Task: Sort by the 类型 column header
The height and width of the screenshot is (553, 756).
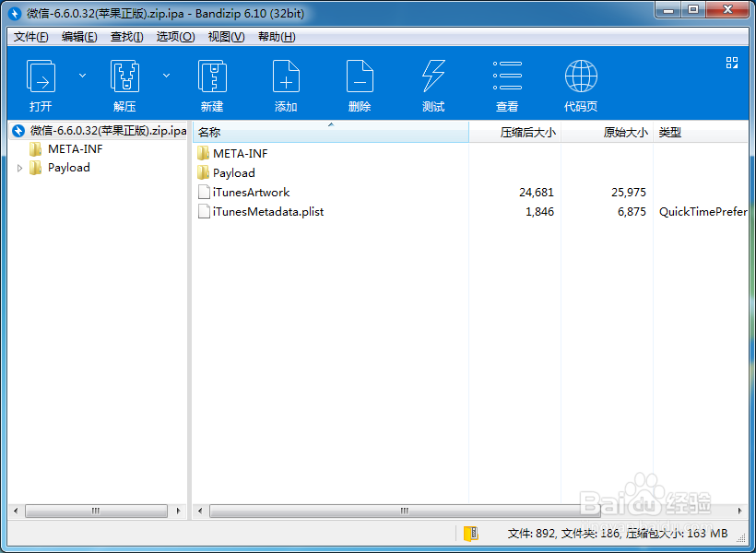Action: tap(701, 132)
